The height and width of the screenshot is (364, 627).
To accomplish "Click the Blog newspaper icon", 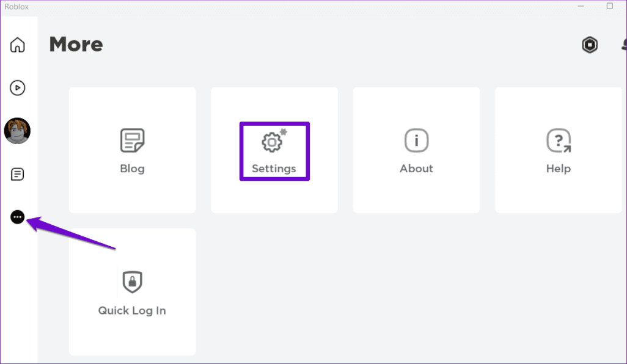I will (132, 140).
